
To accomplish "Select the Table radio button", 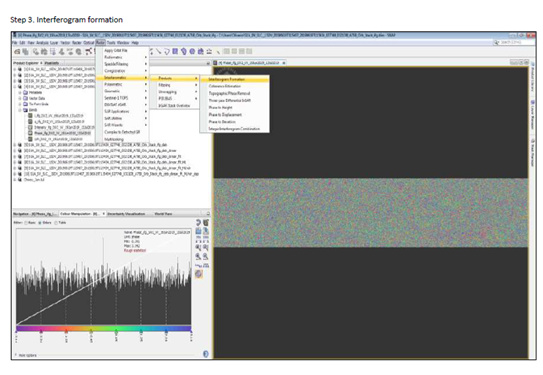I will pyautogui.click(x=56, y=223).
